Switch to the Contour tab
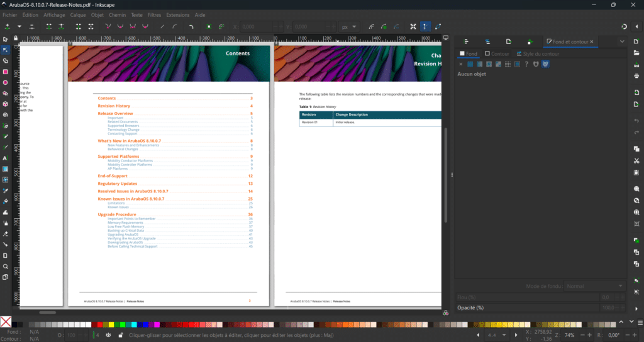The image size is (644, 342). 497,54
